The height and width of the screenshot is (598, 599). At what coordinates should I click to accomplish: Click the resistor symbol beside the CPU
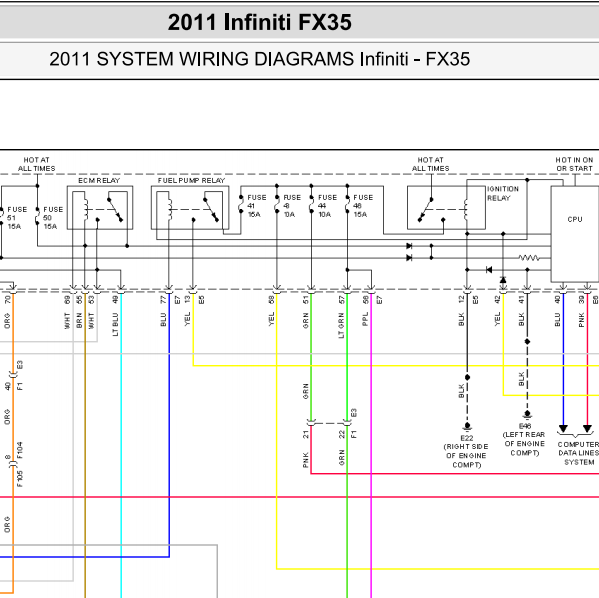[x=529, y=258]
